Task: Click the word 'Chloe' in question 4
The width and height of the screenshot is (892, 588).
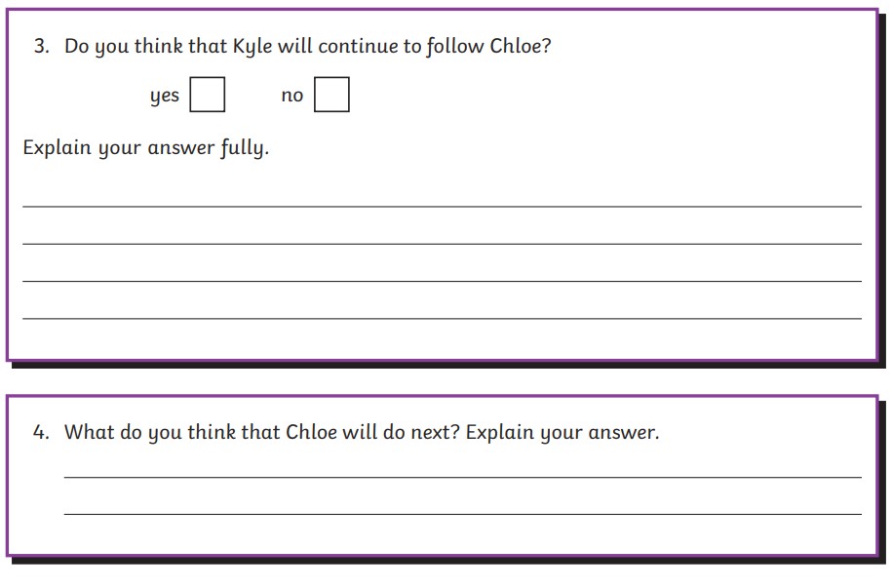Action: click(311, 432)
